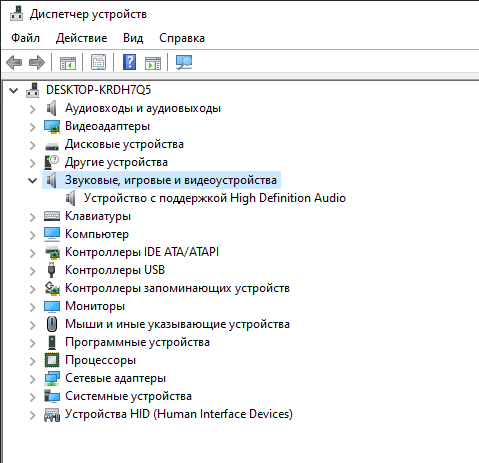Click the show/hide action pane icon
The width and height of the screenshot is (479, 463).
click(x=153, y=63)
